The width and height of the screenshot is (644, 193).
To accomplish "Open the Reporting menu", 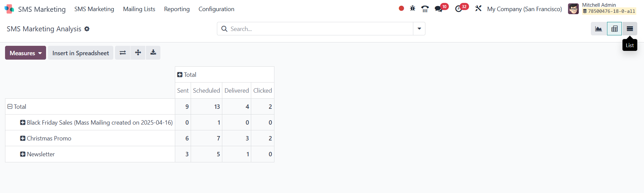I will pyautogui.click(x=177, y=9).
